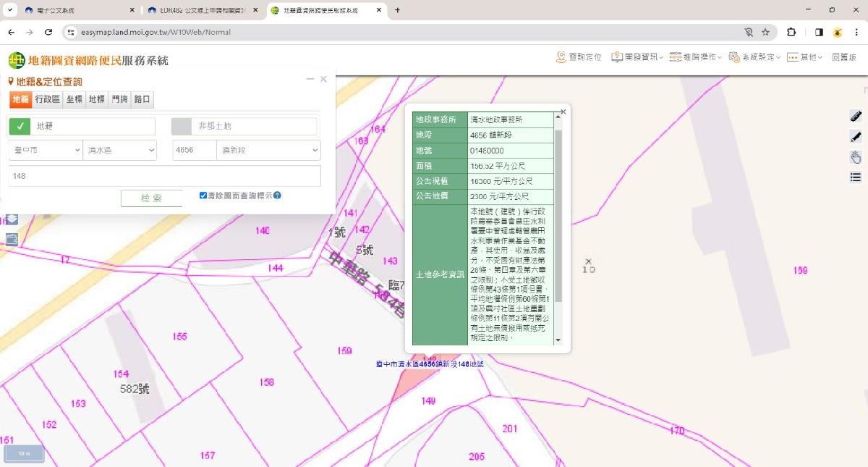Click the land number field containing 148
This screenshot has height=467, width=868.
pyautogui.click(x=164, y=176)
